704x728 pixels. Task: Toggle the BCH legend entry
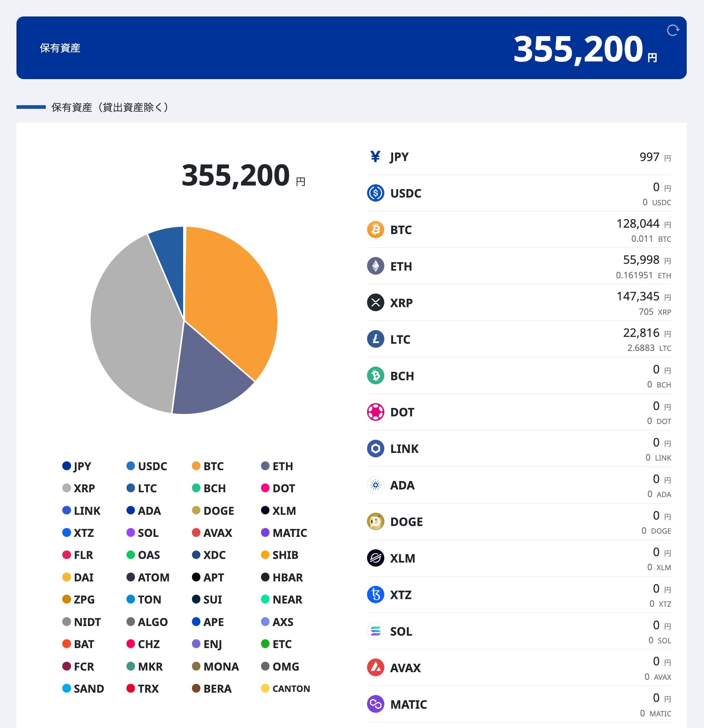coord(209,488)
